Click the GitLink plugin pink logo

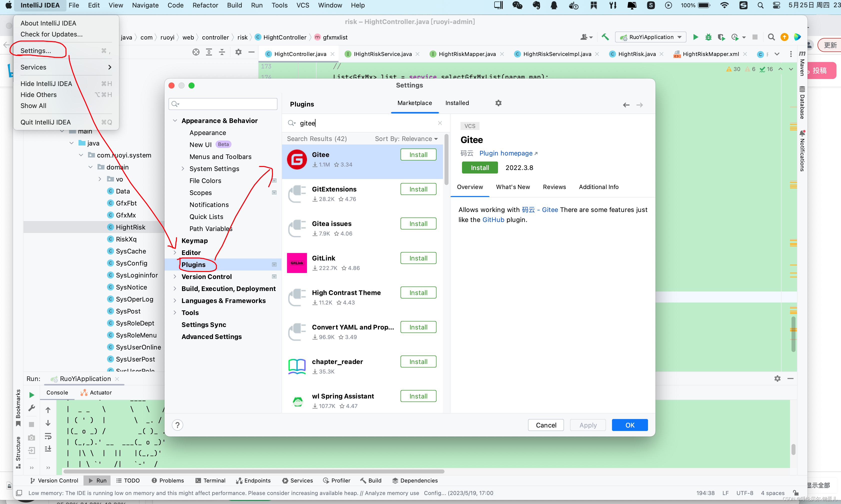tap(297, 263)
